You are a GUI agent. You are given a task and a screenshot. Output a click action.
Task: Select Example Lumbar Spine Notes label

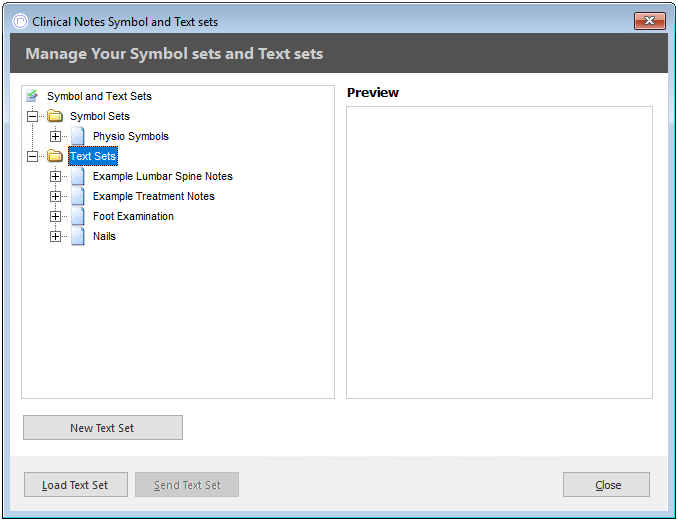pyautogui.click(x=163, y=176)
